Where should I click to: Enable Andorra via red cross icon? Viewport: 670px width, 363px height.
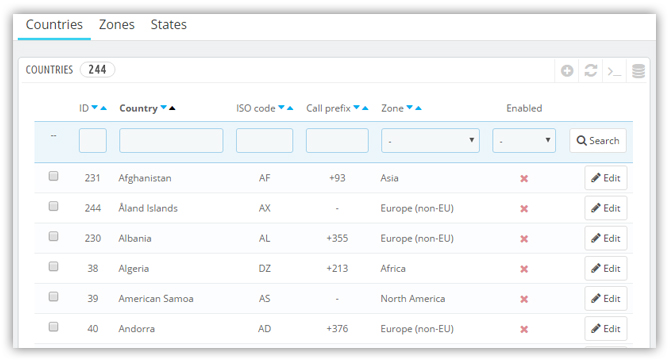coord(524,329)
